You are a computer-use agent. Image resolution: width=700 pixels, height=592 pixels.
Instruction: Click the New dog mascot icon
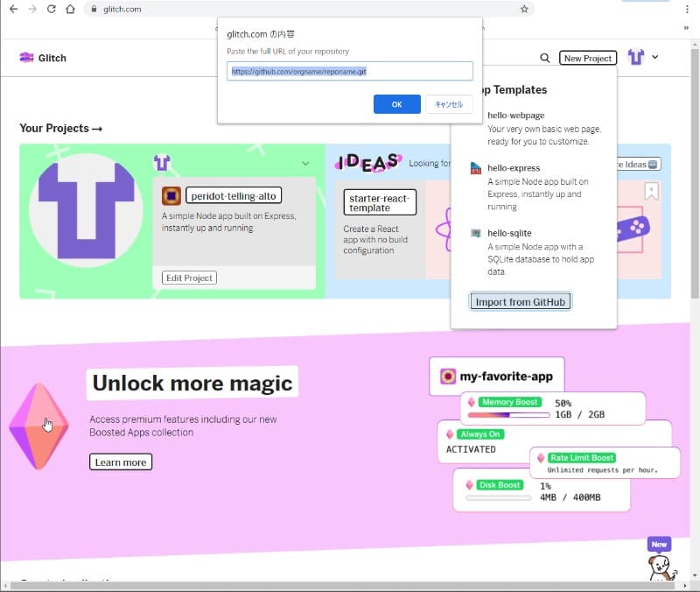(661, 560)
